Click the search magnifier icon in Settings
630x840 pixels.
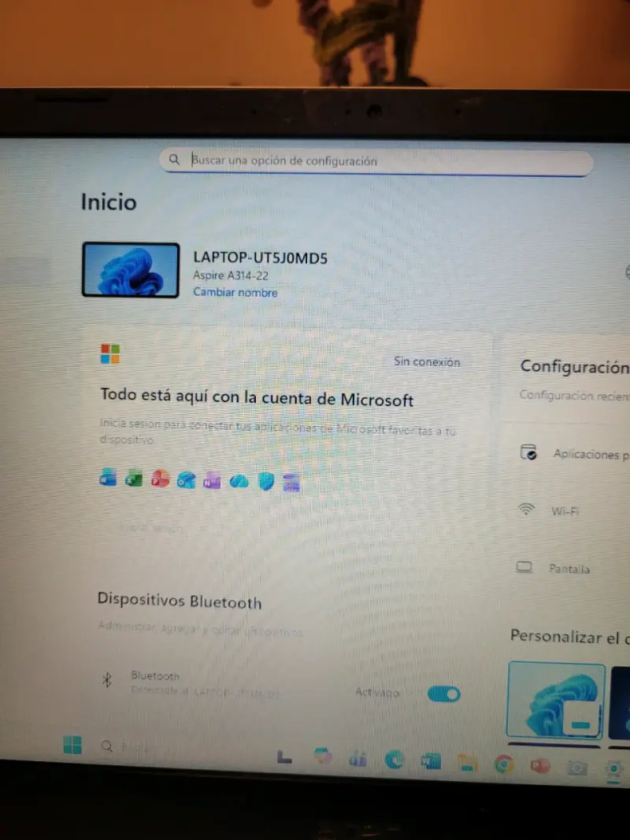[174, 160]
